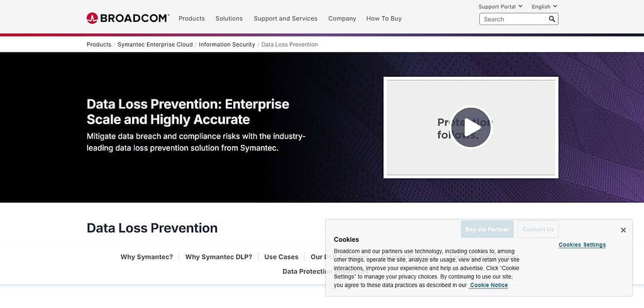Open Cookies Settings link
The width and height of the screenshot is (644, 308).
click(582, 244)
